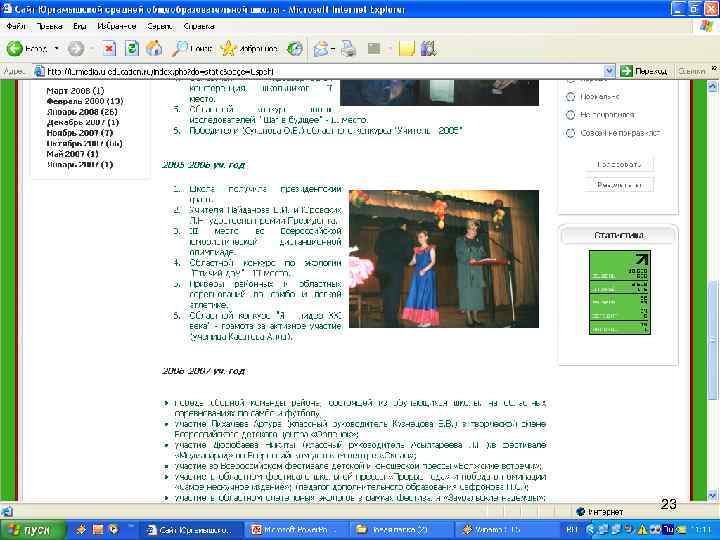Image resolution: width=720 pixels, height=540 pixels.
Task: Click the Ссылки links toolbar label
Action: [x=691, y=71]
